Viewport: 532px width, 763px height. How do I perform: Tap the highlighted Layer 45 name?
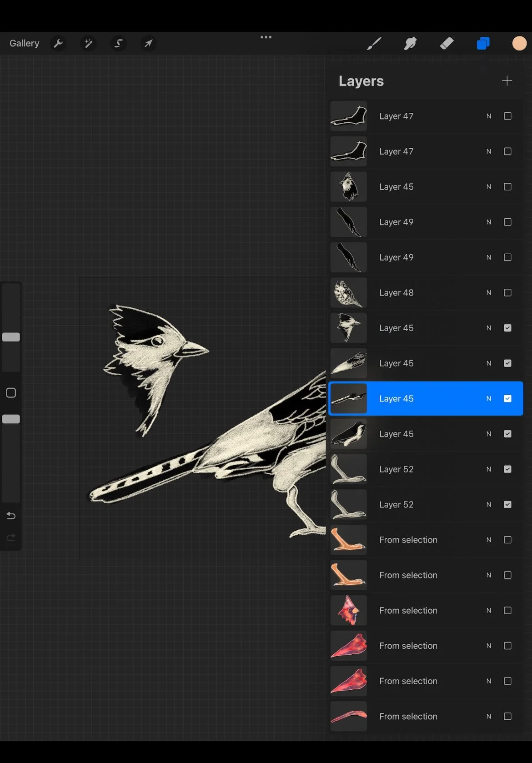pos(396,399)
